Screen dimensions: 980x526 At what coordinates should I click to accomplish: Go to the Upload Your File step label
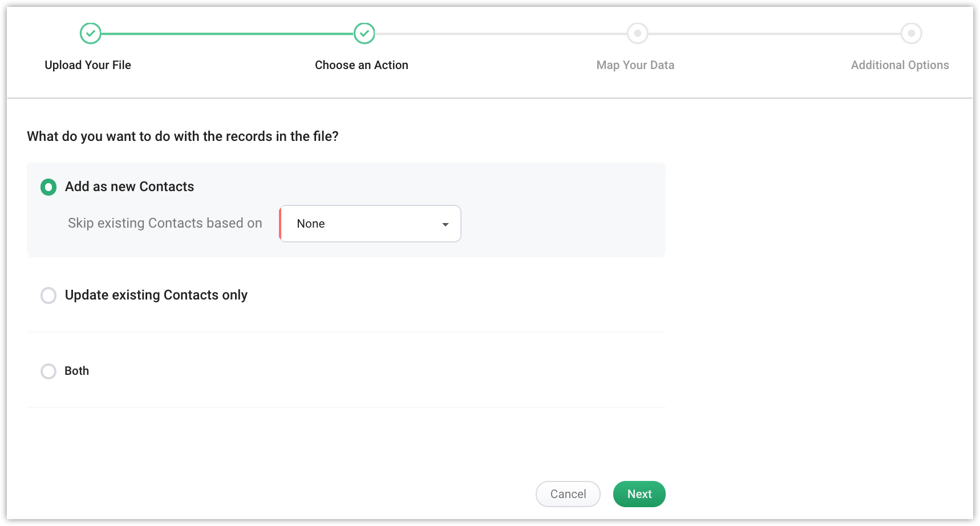(x=88, y=65)
